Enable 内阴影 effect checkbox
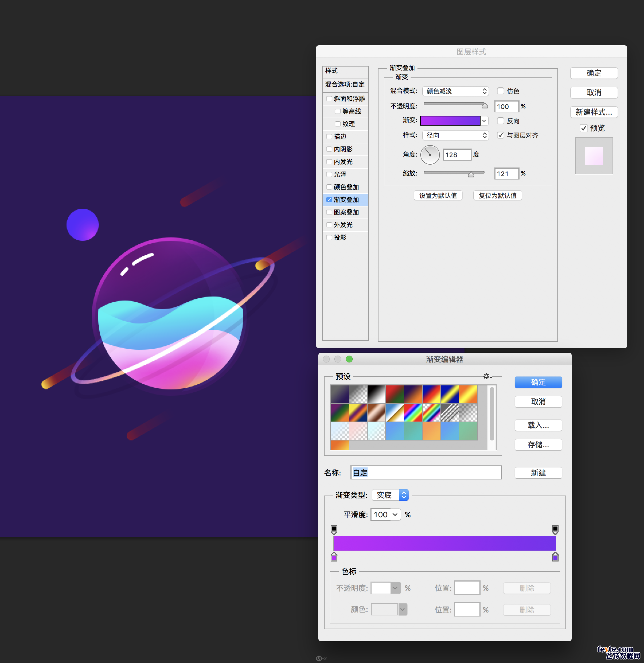644x663 pixels. pyautogui.click(x=329, y=149)
